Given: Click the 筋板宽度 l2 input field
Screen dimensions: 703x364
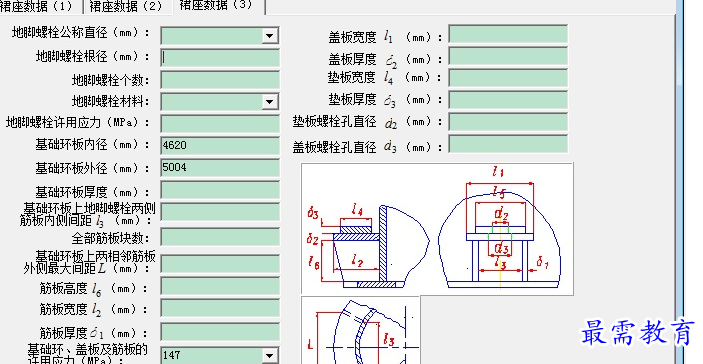Looking at the screenshot, I should pos(220,308).
